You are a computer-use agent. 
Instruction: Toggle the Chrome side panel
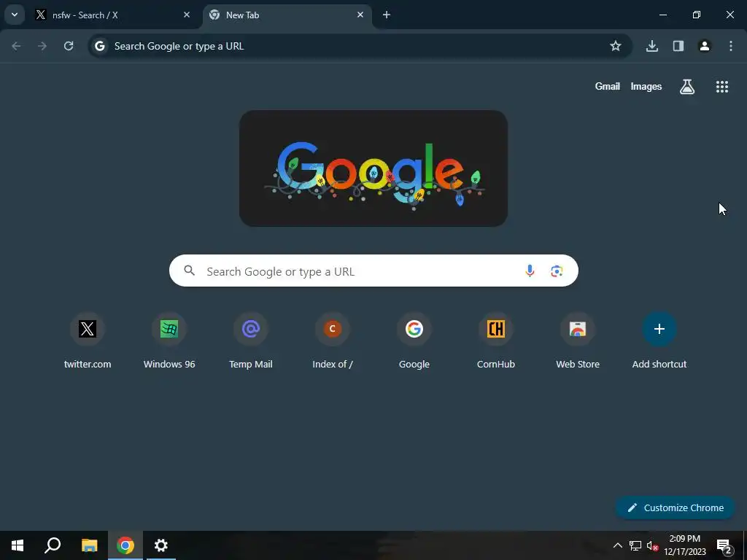click(678, 46)
